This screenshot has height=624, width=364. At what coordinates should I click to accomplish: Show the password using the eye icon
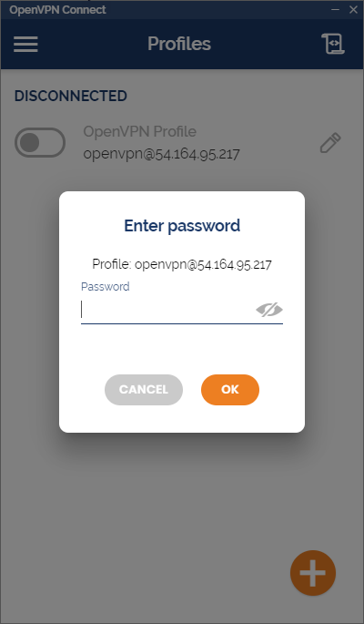click(x=269, y=310)
